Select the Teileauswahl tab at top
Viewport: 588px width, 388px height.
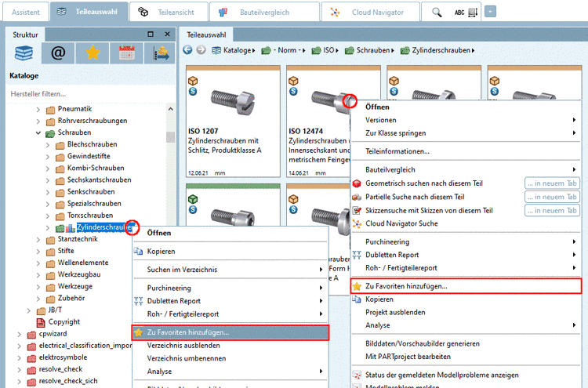(89, 12)
